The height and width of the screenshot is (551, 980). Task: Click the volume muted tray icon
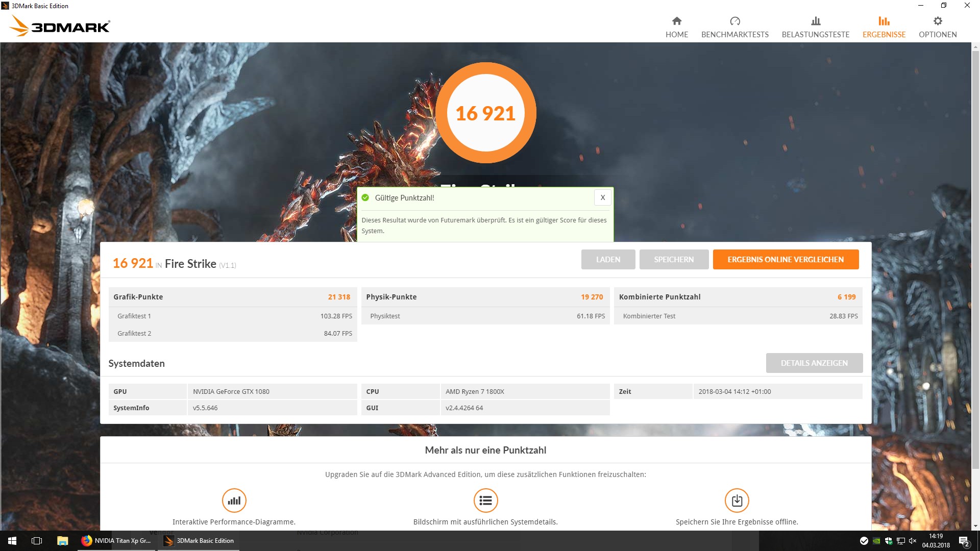(913, 541)
